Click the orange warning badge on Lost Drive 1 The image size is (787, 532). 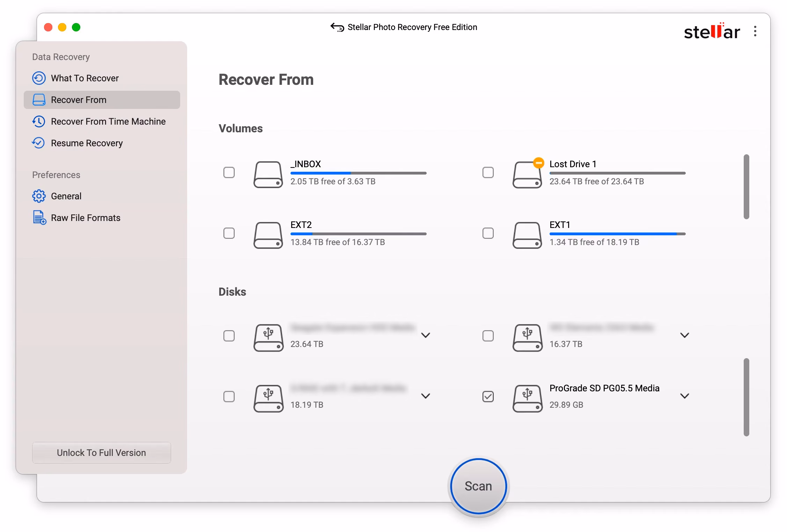[539, 163]
